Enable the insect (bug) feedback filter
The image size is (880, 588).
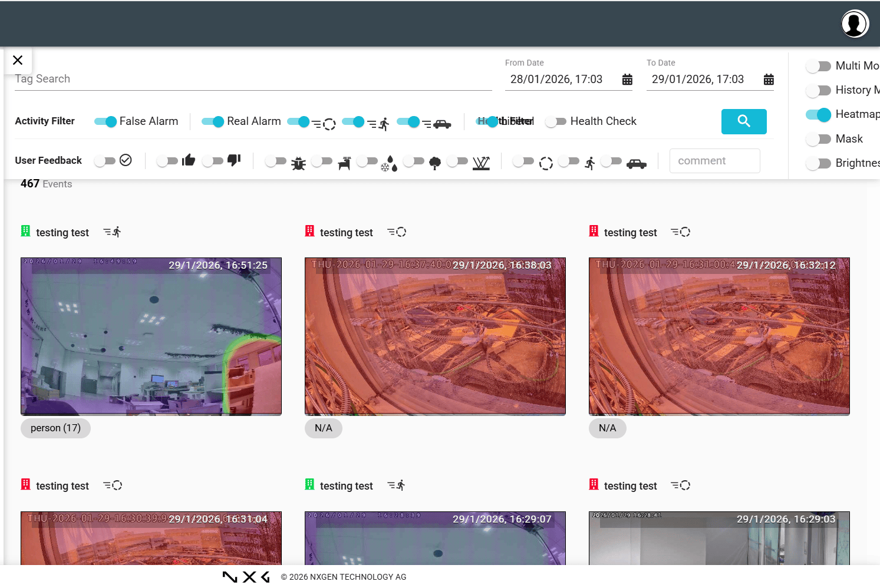pyautogui.click(x=276, y=161)
